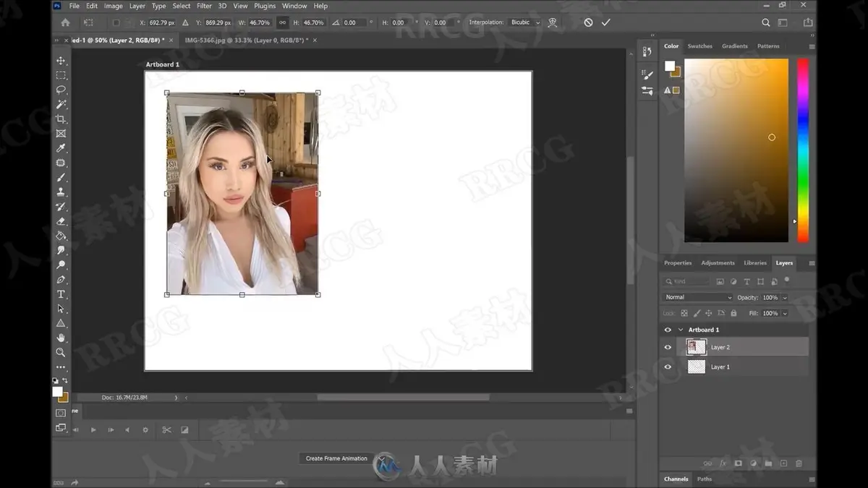
Task: Hide Layer 1 with its eye icon
Action: pos(668,367)
